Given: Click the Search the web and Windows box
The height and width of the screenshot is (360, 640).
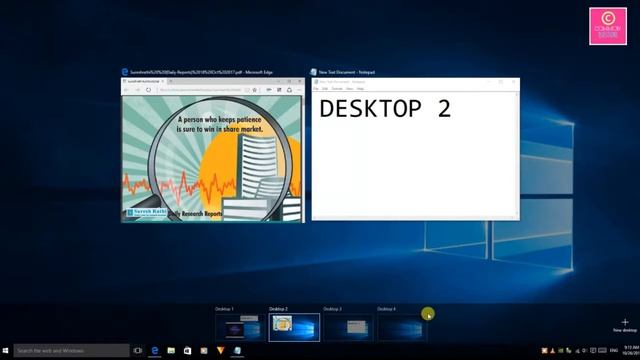Looking at the screenshot, I should pos(71,351).
